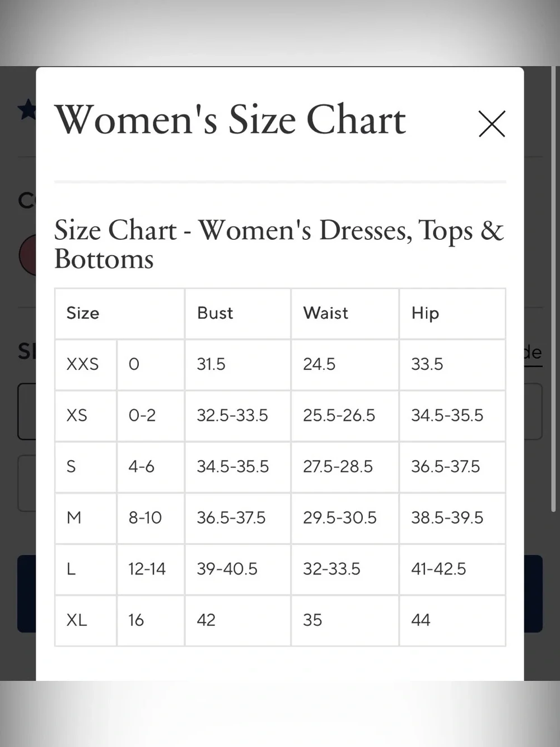
Task: Click the Hip column header
Action: click(x=452, y=313)
